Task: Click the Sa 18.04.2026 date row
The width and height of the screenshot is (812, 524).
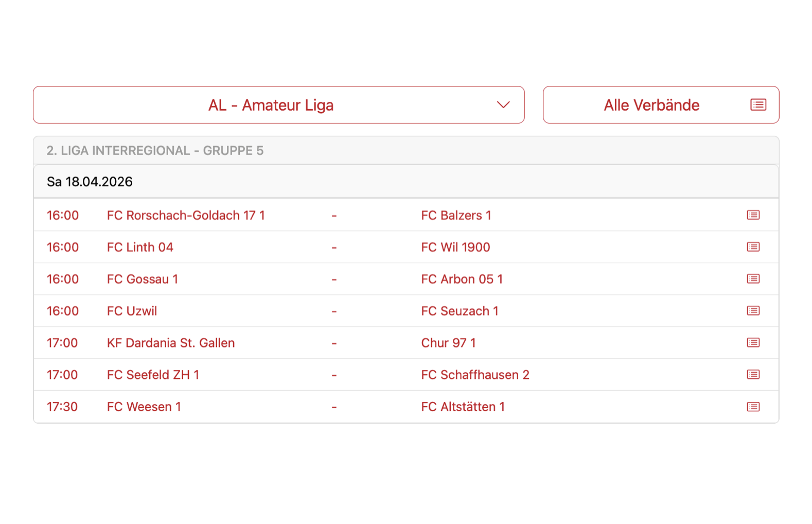Action: (90, 182)
